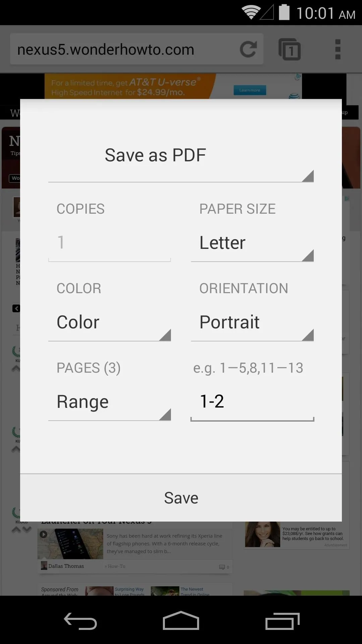The height and width of the screenshot is (644, 362).
Task: Open the browser overflow menu
Action: [338, 49]
